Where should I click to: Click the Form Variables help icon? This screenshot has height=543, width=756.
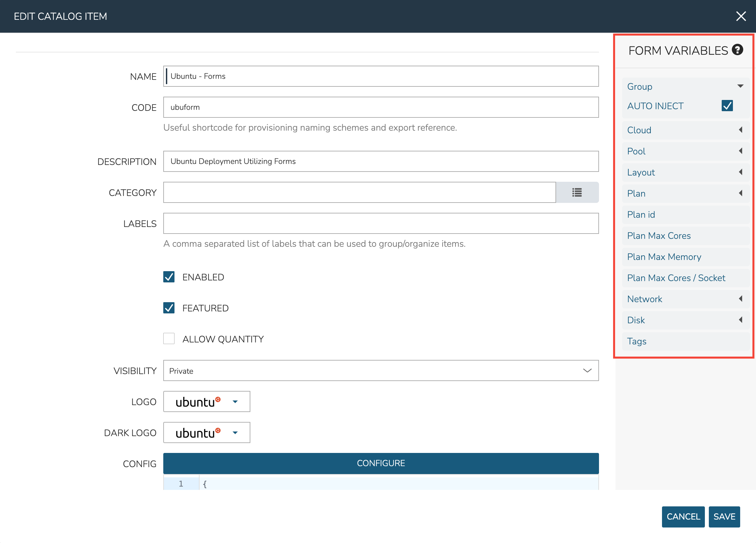(x=737, y=50)
